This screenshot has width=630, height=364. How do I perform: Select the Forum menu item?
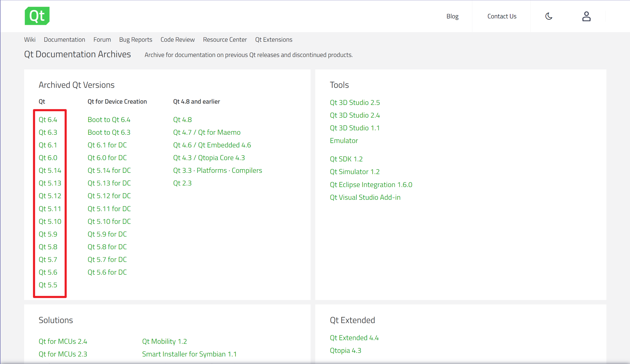(102, 39)
